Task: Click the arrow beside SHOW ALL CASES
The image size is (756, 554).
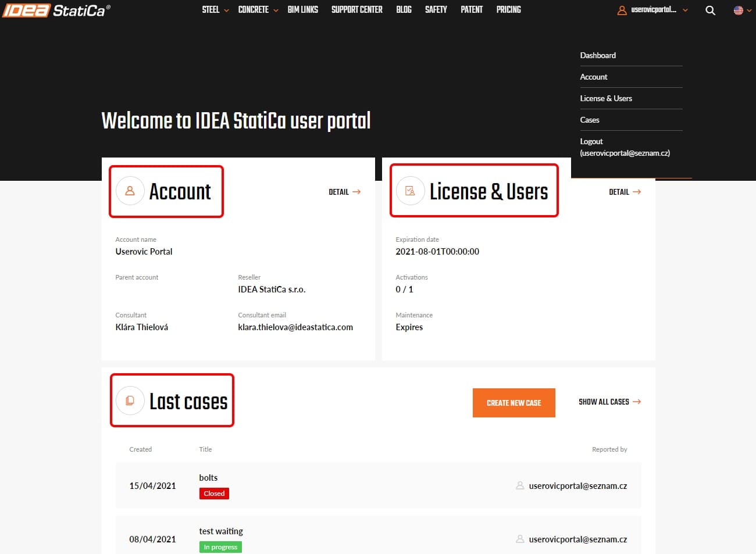Action: [x=637, y=402]
